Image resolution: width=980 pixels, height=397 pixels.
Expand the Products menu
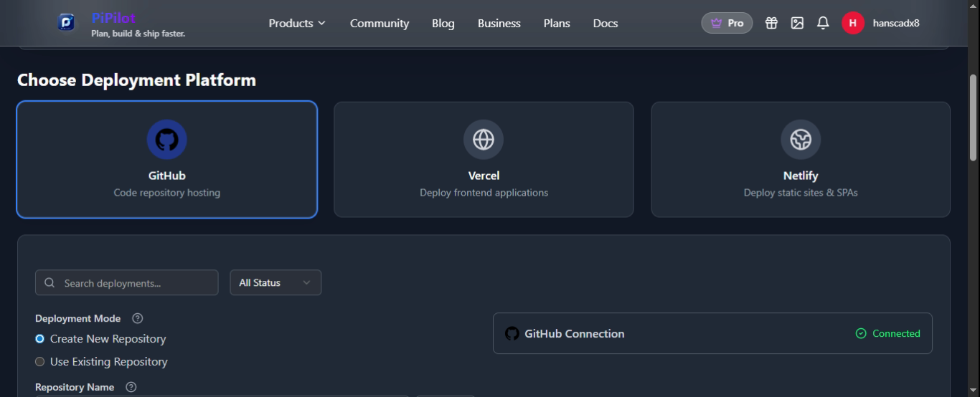[297, 23]
